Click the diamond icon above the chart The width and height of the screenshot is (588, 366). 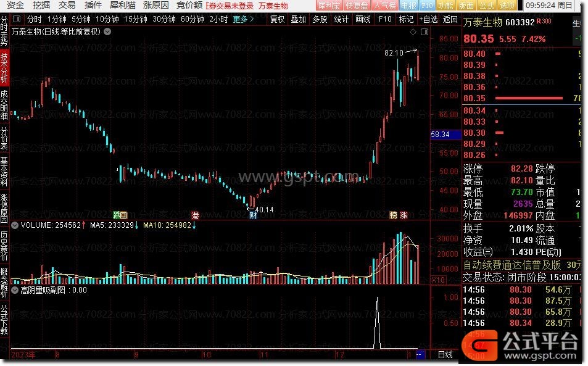point(413,32)
